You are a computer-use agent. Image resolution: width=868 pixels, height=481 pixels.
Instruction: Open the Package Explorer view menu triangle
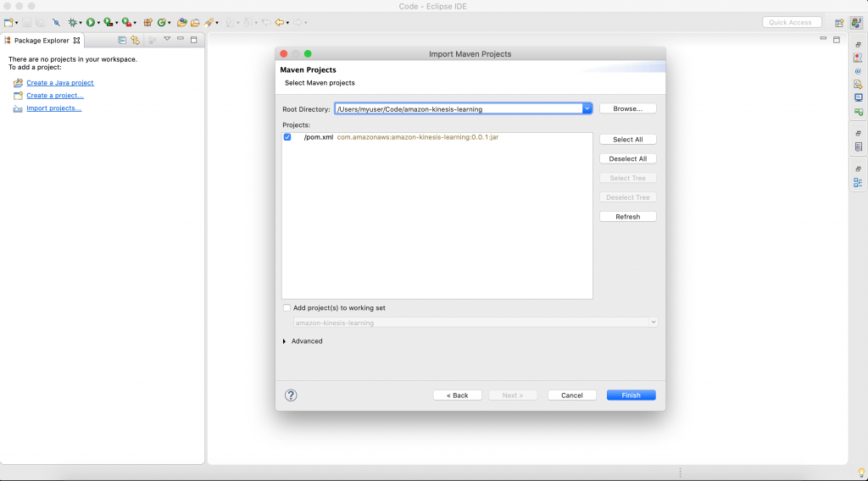click(x=167, y=39)
